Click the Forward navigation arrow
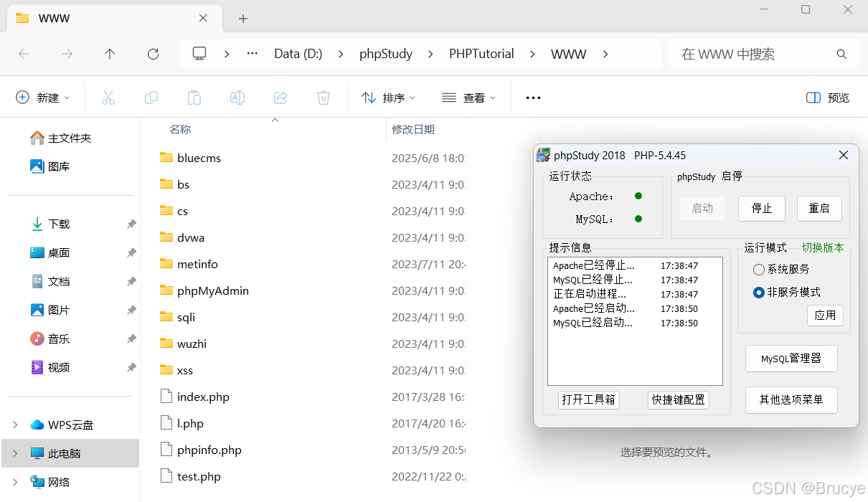Viewport: 868px width, 502px height. point(67,54)
